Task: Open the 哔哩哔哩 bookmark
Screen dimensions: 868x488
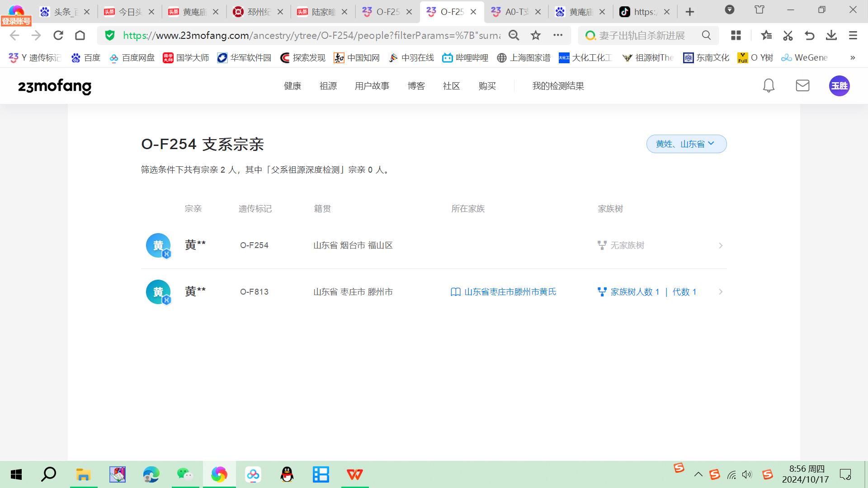Action: tap(465, 57)
